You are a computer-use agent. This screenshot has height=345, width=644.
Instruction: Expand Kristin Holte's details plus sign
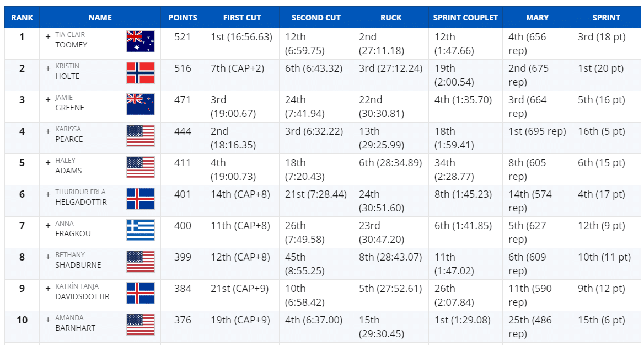pyautogui.click(x=48, y=68)
